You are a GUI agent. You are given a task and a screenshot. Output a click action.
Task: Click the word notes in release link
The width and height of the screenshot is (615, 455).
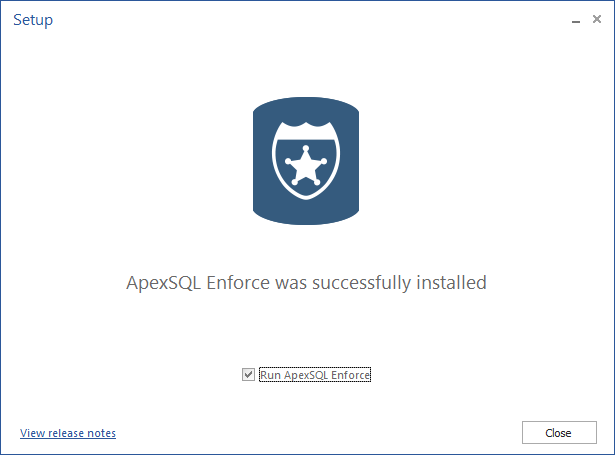click(101, 433)
